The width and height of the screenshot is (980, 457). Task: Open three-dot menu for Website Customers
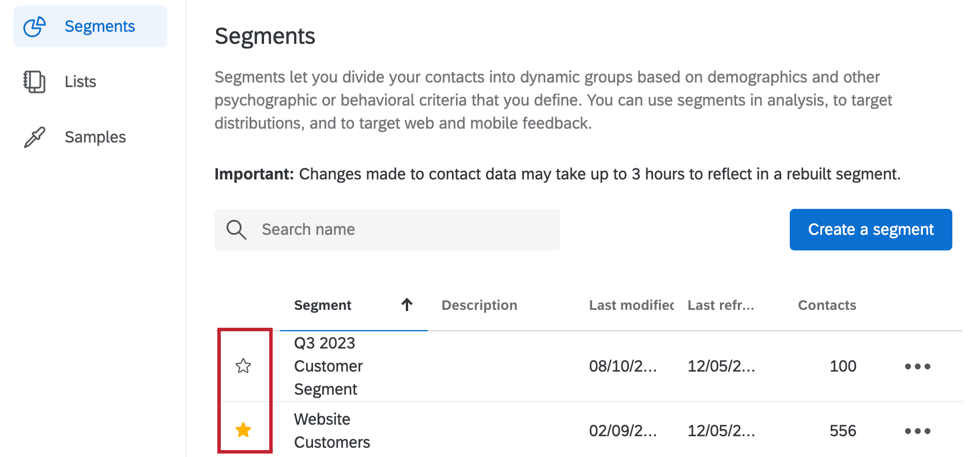(917, 431)
